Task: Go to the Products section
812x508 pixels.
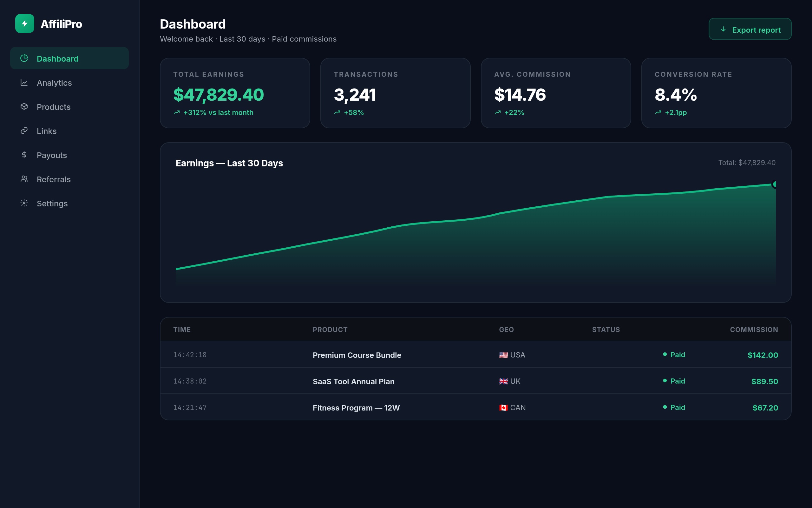Action: pos(69,107)
